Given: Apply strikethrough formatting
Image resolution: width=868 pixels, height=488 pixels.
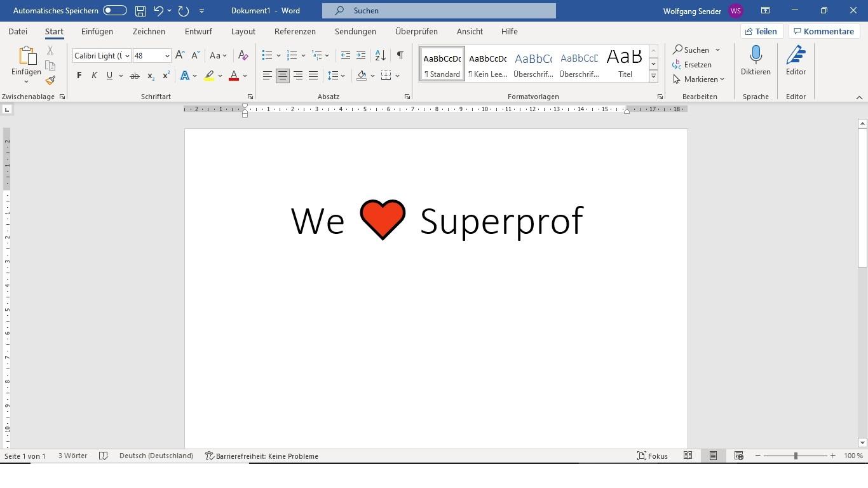Looking at the screenshot, I should pos(134,76).
